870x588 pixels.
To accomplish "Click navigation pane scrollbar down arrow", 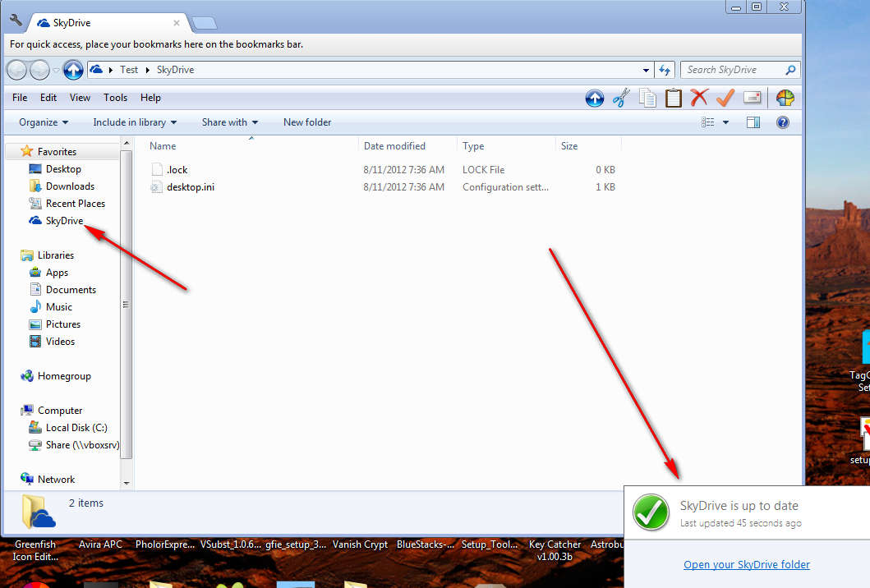I will (126, 483).
